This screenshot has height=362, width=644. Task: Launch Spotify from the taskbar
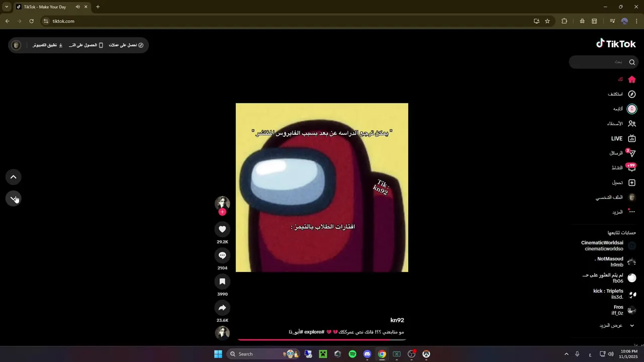352,354
